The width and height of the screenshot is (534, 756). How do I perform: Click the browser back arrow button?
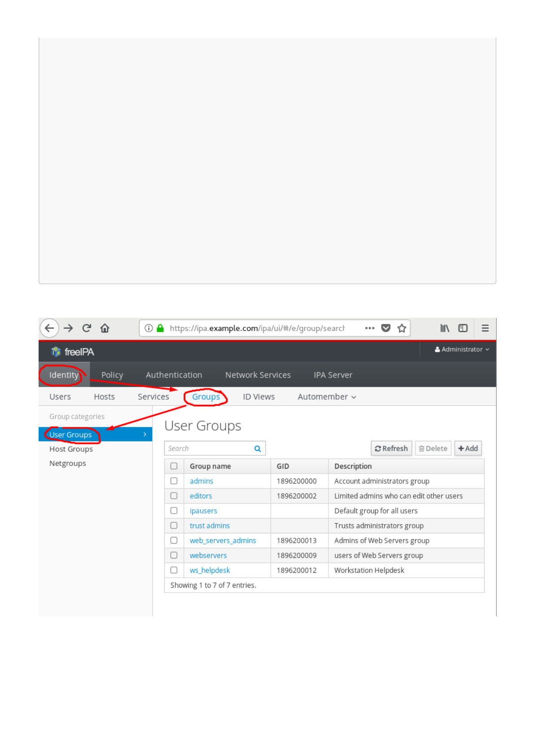(49, 328)
